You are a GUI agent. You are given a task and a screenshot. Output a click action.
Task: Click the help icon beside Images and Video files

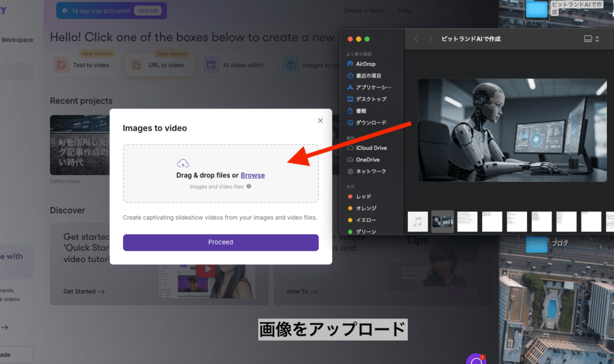[249, 186]
